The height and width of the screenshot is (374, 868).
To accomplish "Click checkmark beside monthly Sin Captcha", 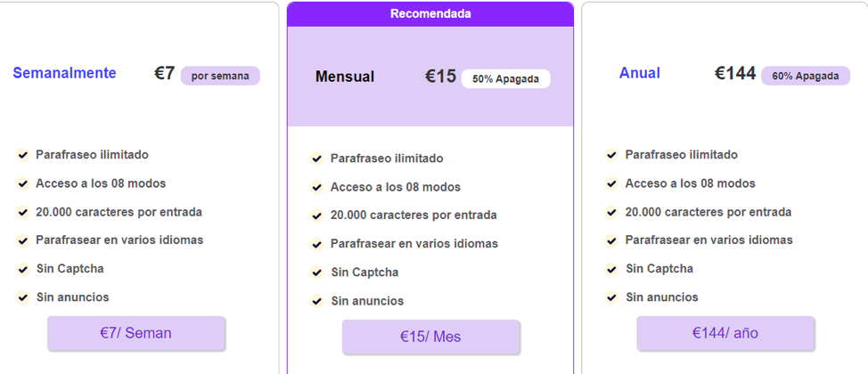I will coord(316,272).
